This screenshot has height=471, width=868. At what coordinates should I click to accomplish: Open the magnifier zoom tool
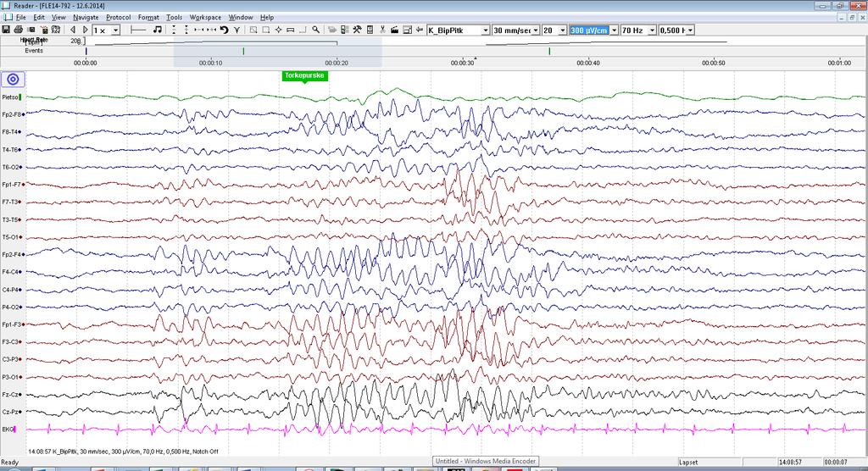pyautogui.click(x=315, y=30)
